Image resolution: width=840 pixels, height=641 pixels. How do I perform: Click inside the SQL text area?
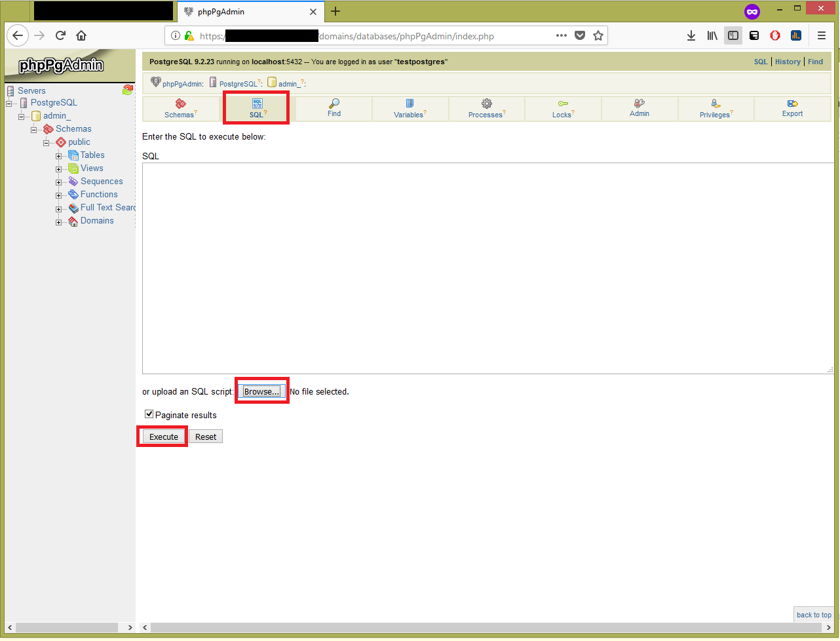tap(485, 269)
